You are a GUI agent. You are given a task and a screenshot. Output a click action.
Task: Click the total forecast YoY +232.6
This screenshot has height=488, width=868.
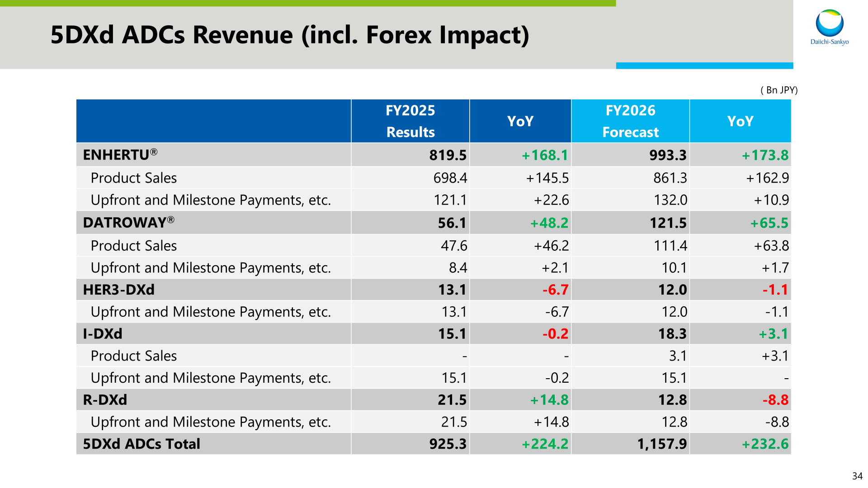click(x=765, y=444)
